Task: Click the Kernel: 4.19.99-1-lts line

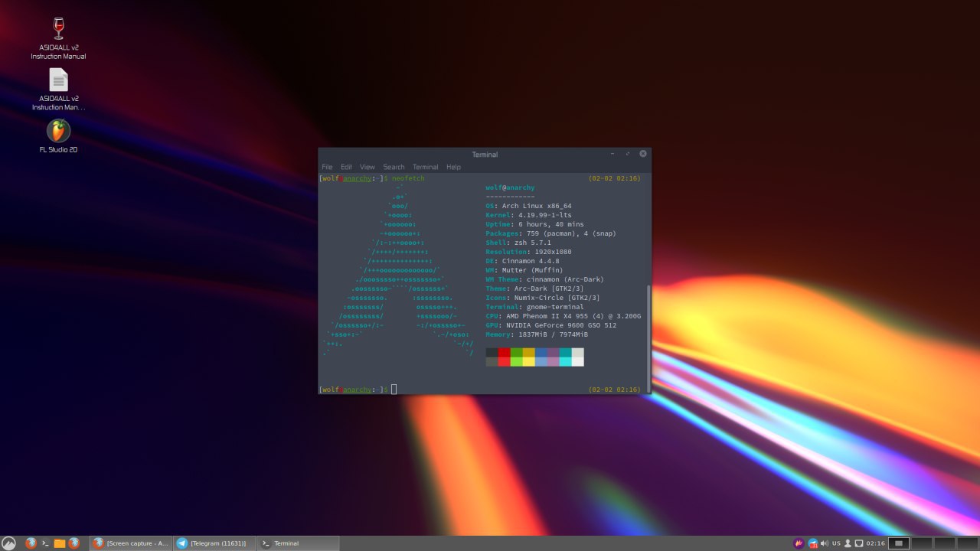Action: click(x=528, y=215)
